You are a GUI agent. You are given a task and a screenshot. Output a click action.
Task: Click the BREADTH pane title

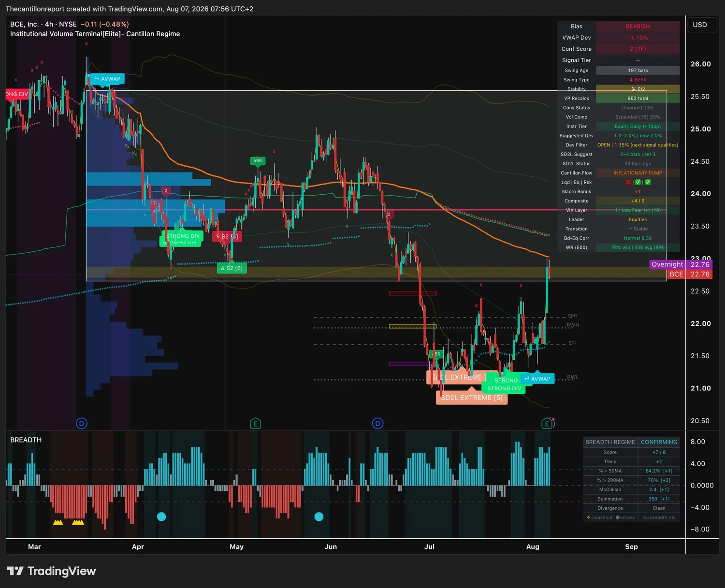26,440
